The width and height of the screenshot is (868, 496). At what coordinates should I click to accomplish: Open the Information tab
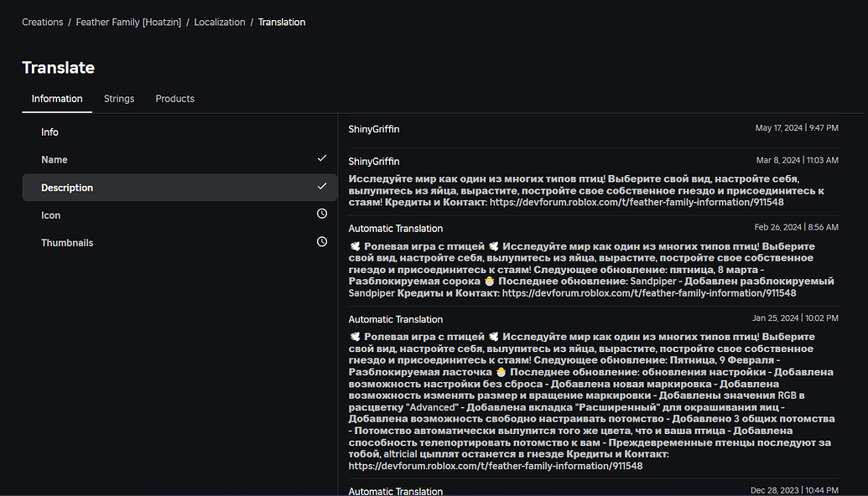tap(56, 98)
